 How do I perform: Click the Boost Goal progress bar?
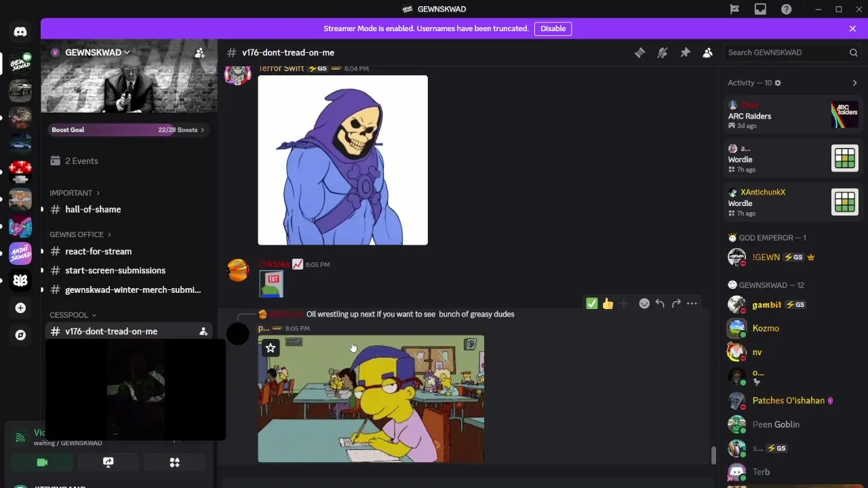click(x=129, y=129)
